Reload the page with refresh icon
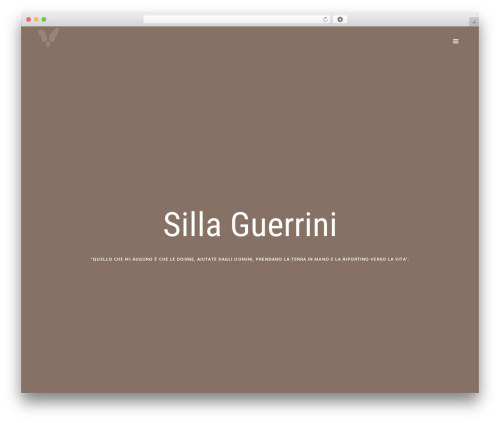This screenshot has width=500, height=423. click(325, 19)
